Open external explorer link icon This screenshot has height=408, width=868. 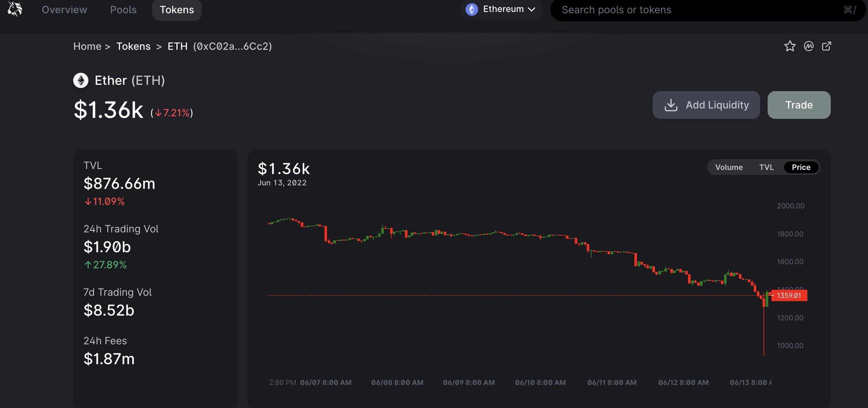[827, 46]
